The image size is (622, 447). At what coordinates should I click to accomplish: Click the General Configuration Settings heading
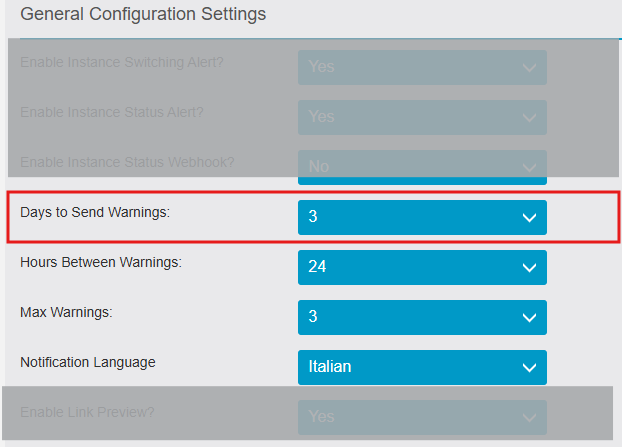(143, 15)
